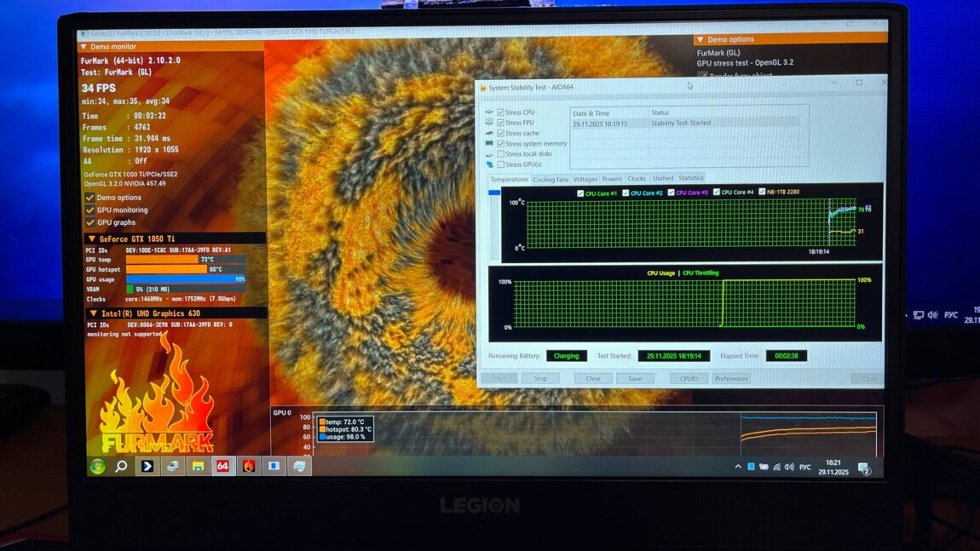Image resolution: width=980 pixels, height=551 pixels.
Task: Toggle GPU monitoring checkbox in FurMark
Action: click(x=89, y=209)
